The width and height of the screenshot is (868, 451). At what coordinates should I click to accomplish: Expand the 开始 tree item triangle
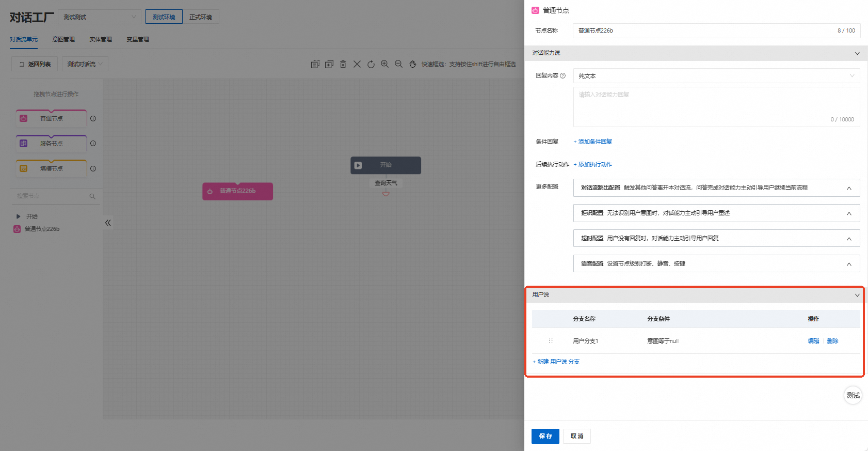coord(19,216)
